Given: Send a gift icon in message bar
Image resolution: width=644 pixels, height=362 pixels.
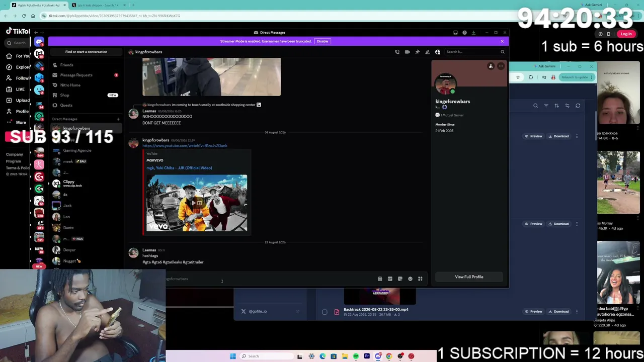Looking at the screenshot, I should (380, 279).
